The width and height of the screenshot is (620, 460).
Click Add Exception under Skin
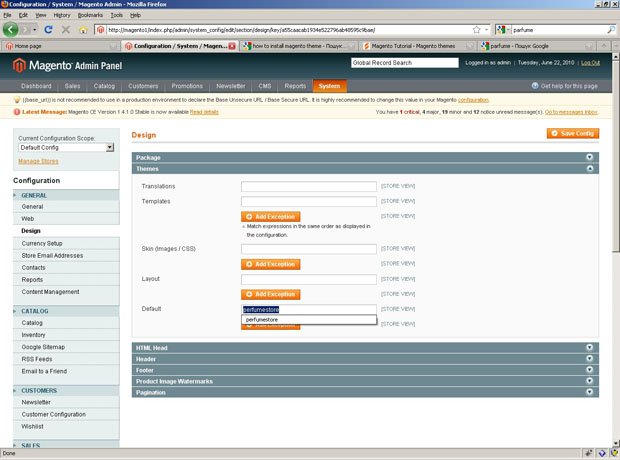coord(270,264)
